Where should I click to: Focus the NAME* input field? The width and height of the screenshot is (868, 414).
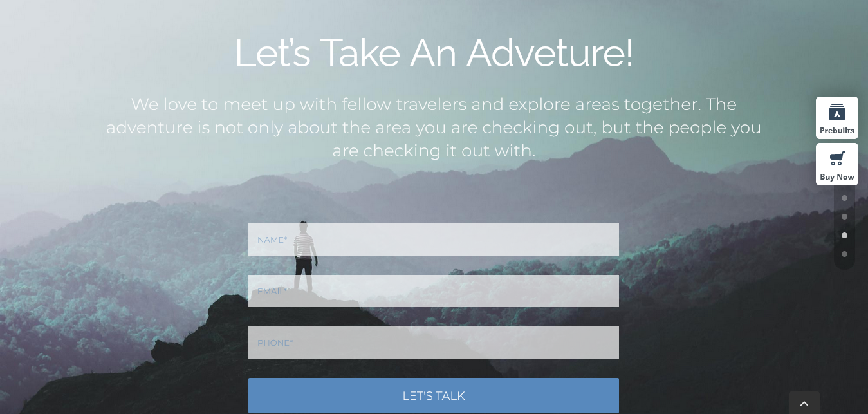[433, 240]
